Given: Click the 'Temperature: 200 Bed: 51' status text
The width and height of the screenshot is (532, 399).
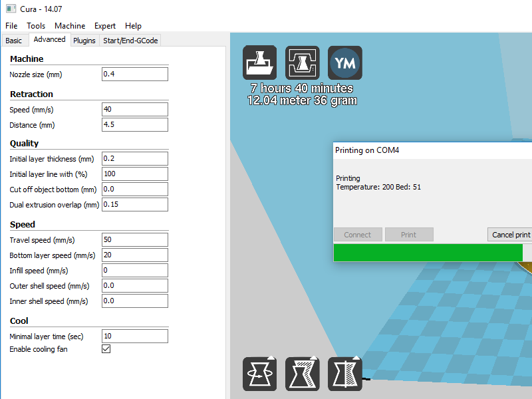Looking at the screenshot, I should (x=378, y=187).
